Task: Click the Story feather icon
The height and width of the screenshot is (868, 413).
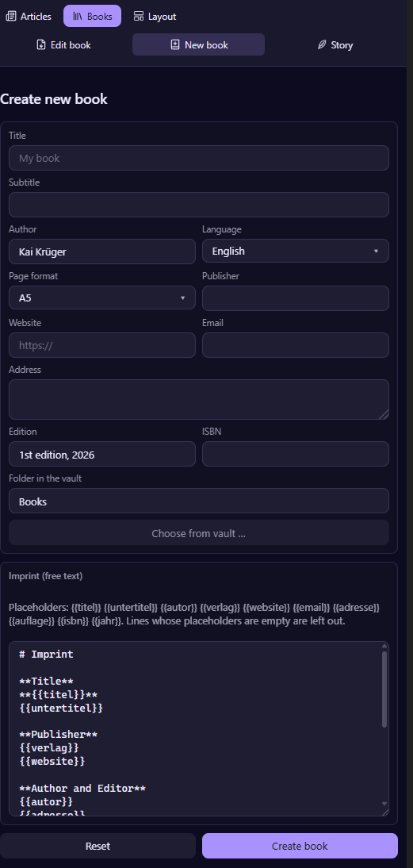Action: tap(322, 45)
